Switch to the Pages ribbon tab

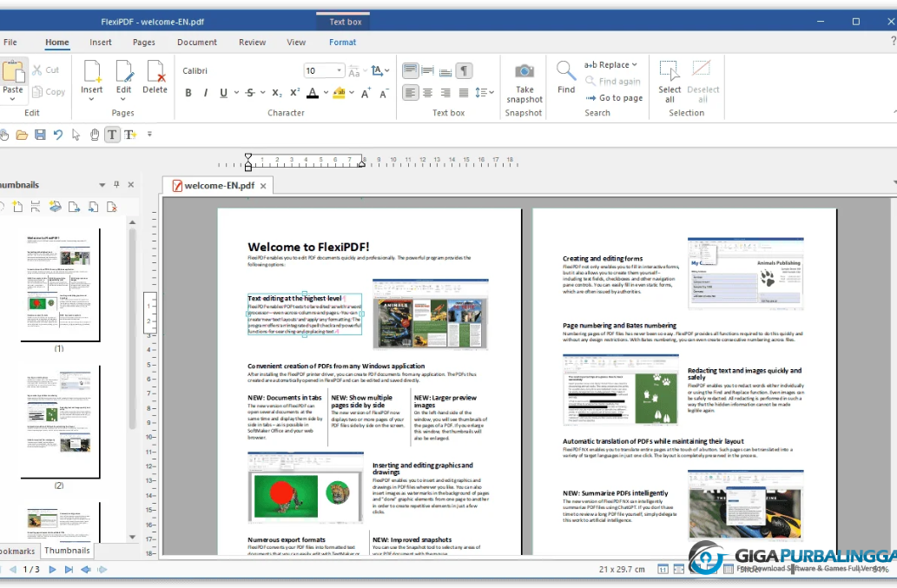click(143, 42)
